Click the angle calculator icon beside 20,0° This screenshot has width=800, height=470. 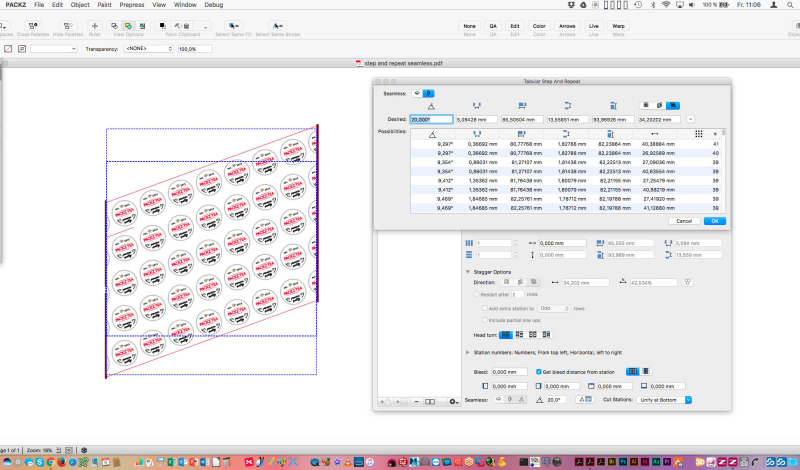(584, 400)
